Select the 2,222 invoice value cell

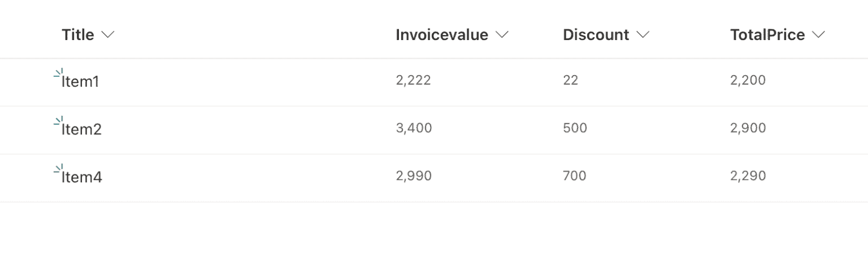(x=414, y=80)
